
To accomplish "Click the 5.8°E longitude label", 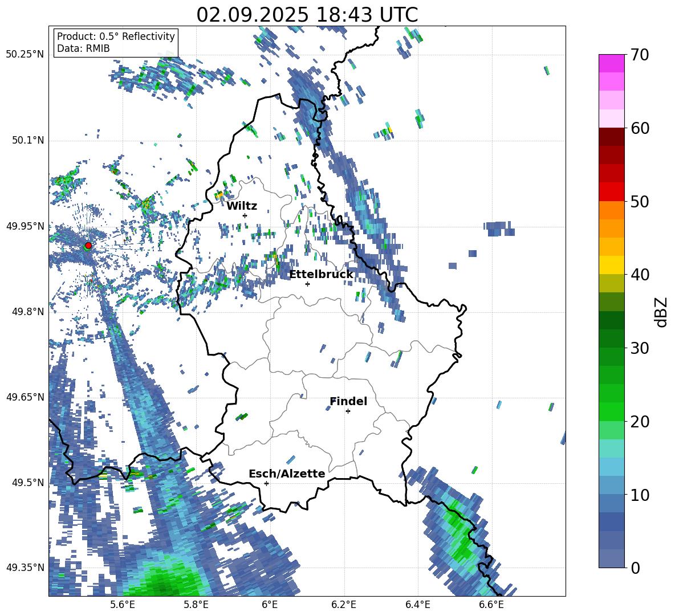I will click(x=196, y=605).
